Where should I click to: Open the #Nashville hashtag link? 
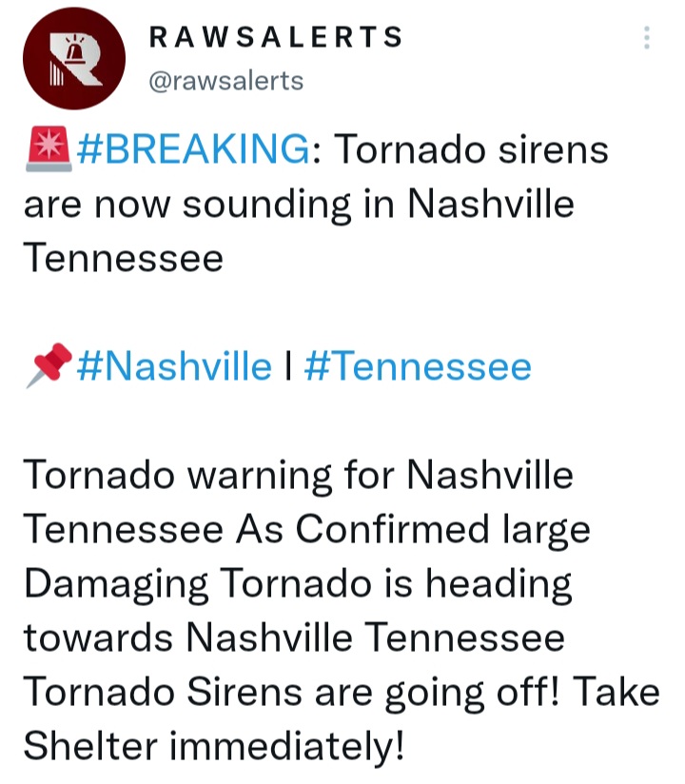click(x=174, y=366)
